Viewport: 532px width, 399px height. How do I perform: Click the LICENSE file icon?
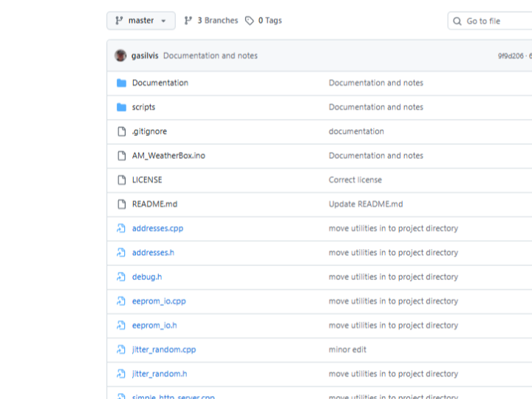coord(121,180)
